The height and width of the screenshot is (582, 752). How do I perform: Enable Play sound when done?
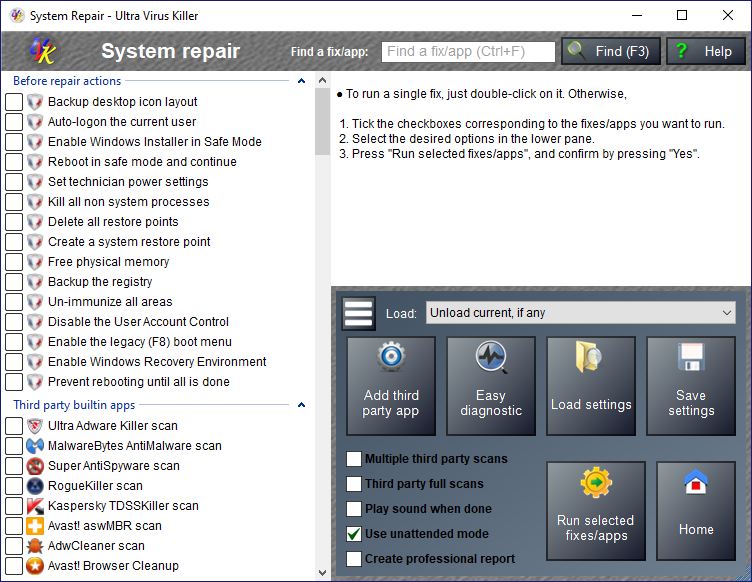(x=354, y=509)
